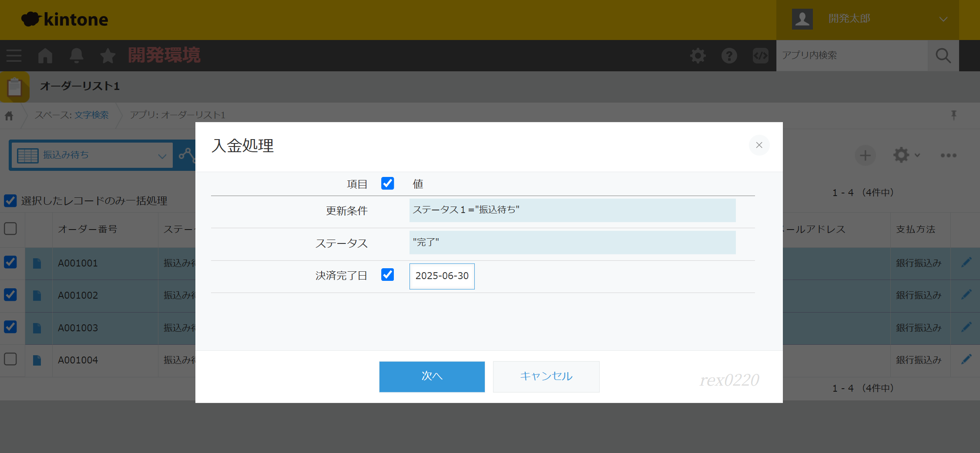
Task: Click the search magnifier icon
Action: (x=943, y=56)
